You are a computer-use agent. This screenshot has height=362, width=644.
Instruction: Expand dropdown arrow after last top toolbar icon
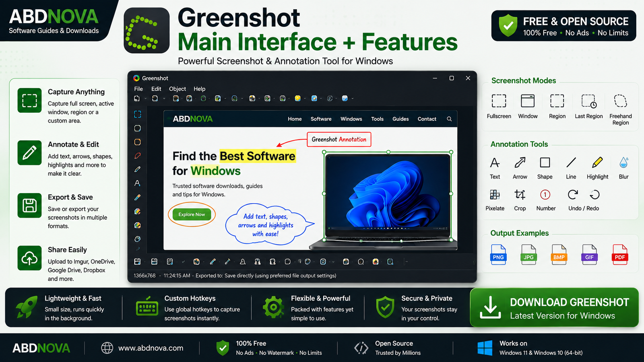[353, 99]
